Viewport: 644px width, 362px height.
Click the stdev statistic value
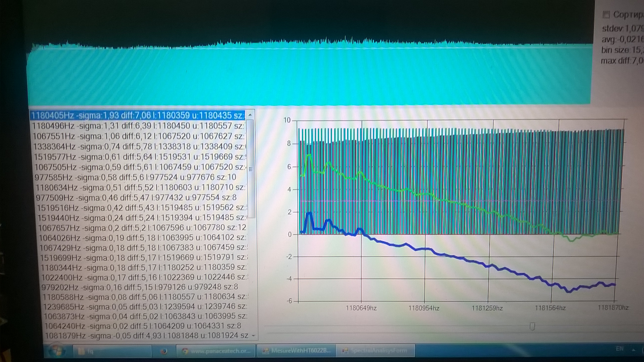tap(622, 29)
